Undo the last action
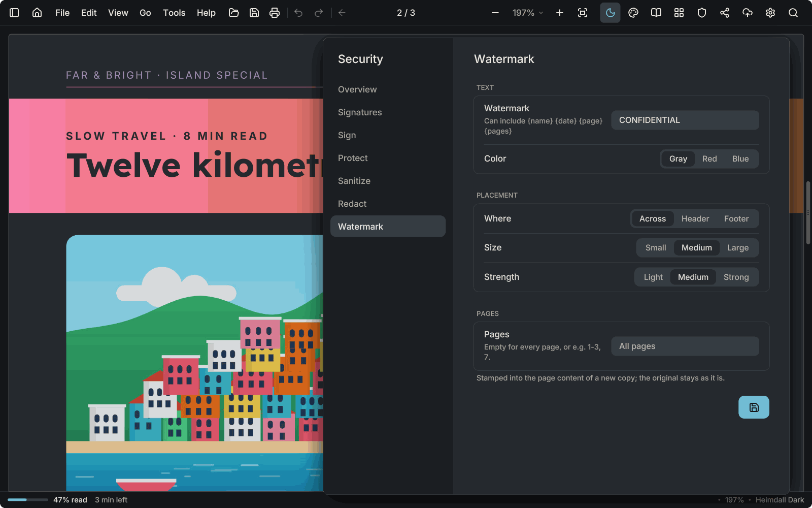 [298, 13]
